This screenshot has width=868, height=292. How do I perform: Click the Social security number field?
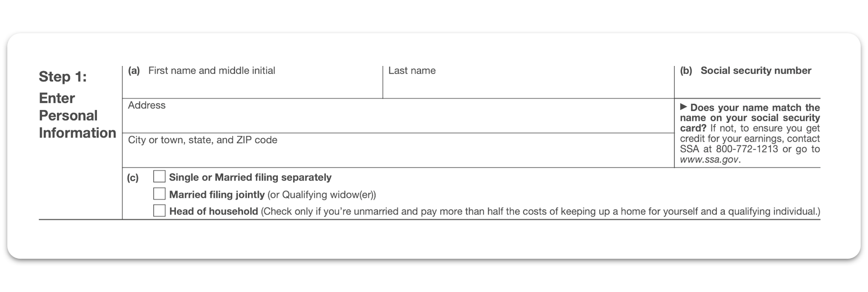(747, 87)
